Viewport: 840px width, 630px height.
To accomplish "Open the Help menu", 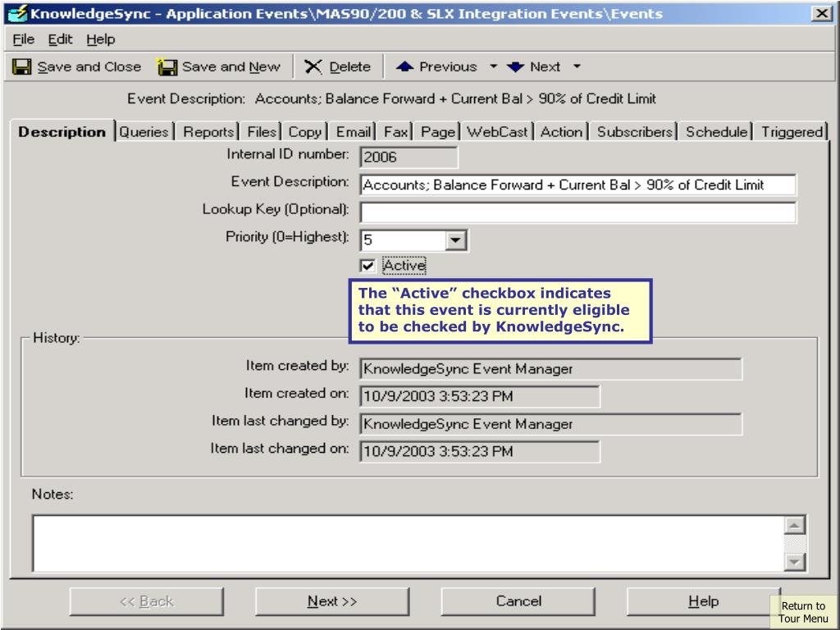I will point(101,39).
